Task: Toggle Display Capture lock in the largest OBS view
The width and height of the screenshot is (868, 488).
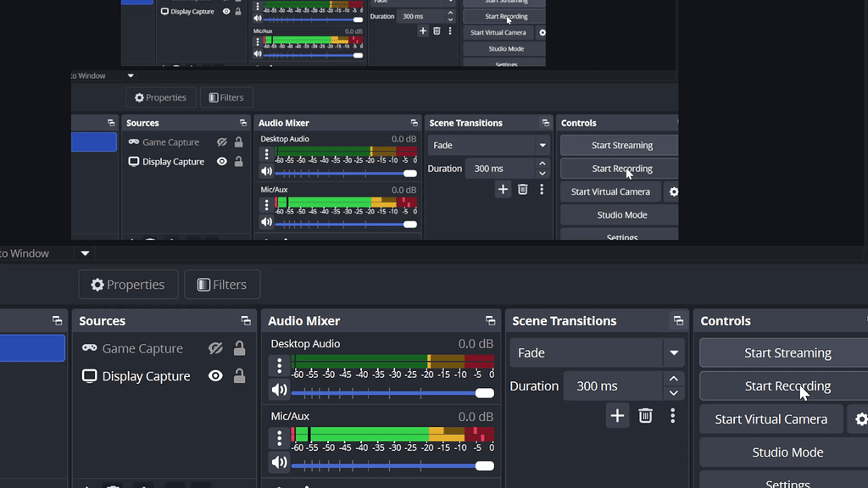Action: tap(239, 376)
